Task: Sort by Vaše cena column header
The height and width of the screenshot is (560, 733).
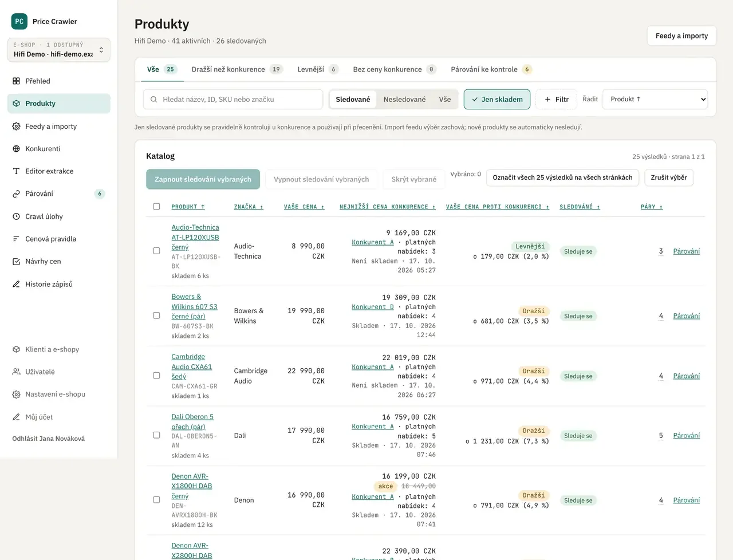Action: 304,207
